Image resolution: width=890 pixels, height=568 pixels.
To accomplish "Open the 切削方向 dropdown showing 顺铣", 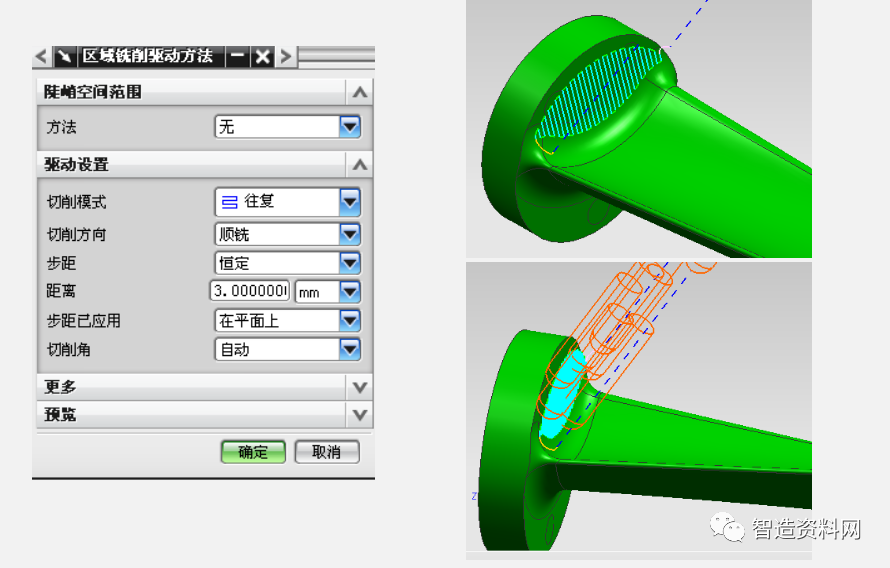I will pyautogui.click(x=350, y=234).
